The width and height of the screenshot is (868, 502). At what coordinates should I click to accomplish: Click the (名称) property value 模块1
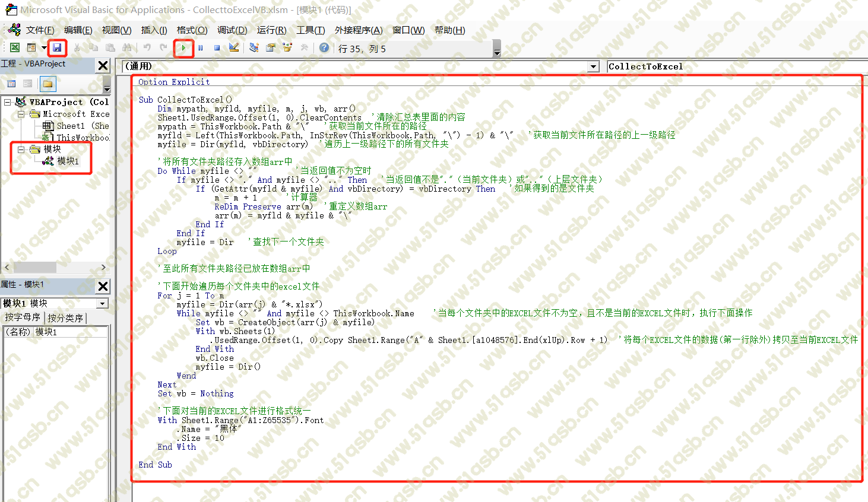pos(70,332)
